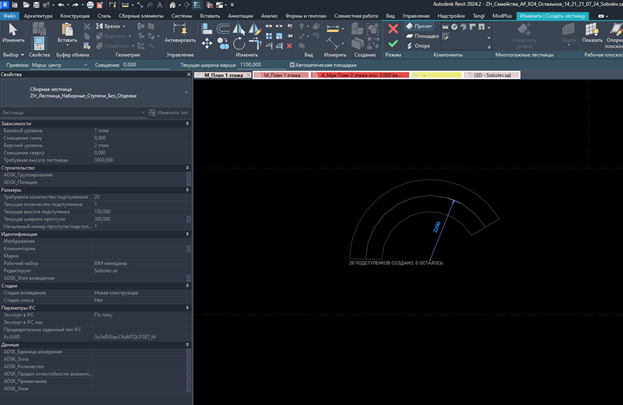Toggle Автоматические площадки checkbox

[x=292, y=65]
